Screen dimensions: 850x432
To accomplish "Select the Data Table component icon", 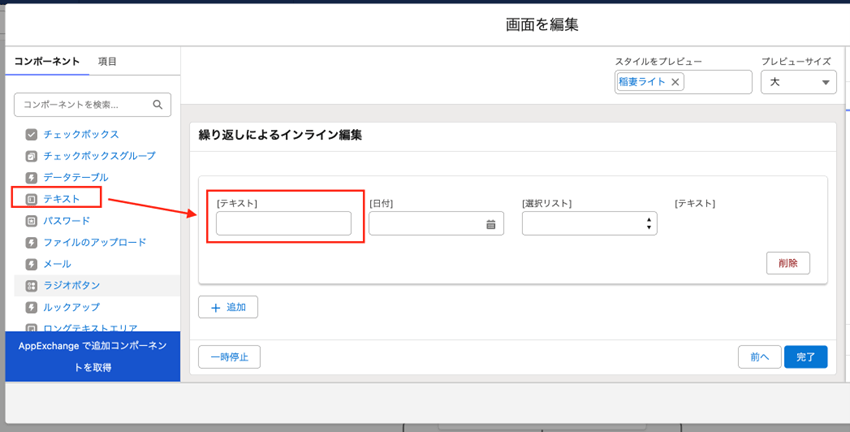I will pyautogui.click(x=32, y=178).
